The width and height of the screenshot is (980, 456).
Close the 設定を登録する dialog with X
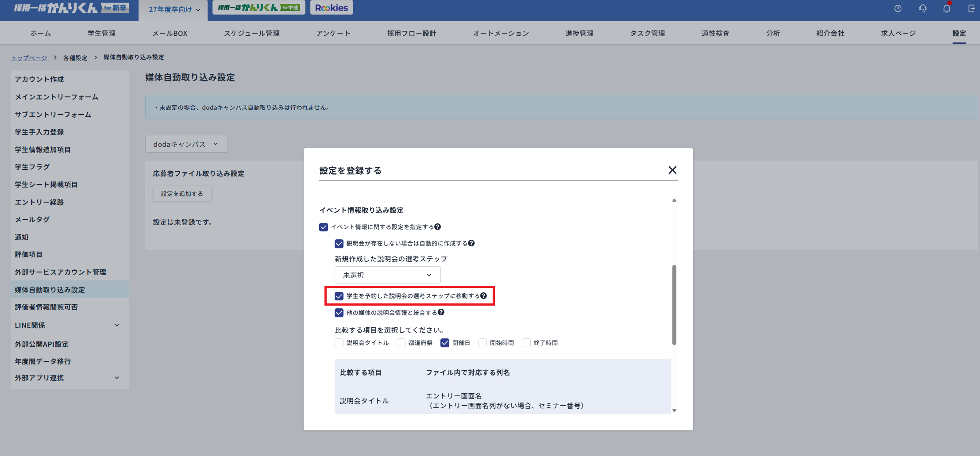click(672, 170)
